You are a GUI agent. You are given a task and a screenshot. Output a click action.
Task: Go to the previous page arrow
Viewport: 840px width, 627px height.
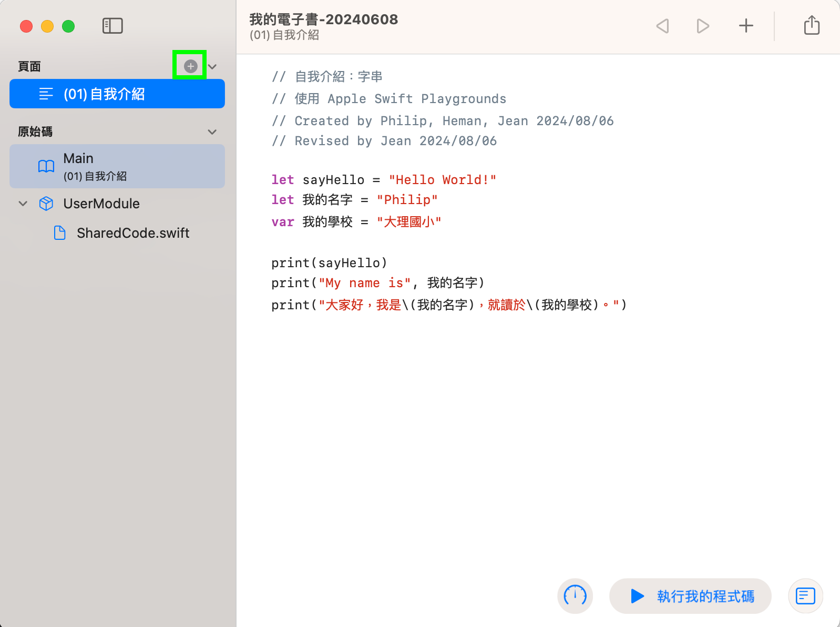tap(662, 26)
